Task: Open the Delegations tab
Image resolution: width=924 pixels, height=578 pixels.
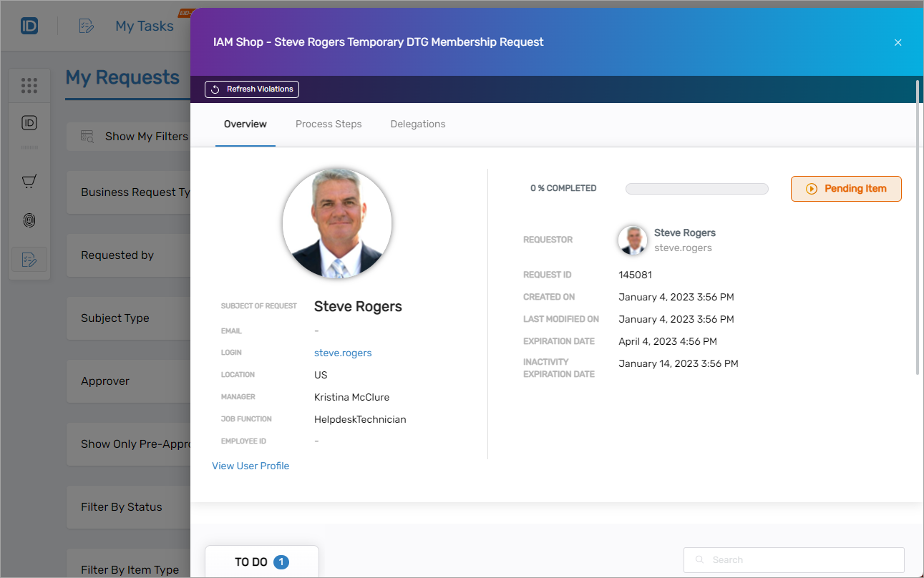Action: pyautogui.click(x=418, y=124)
